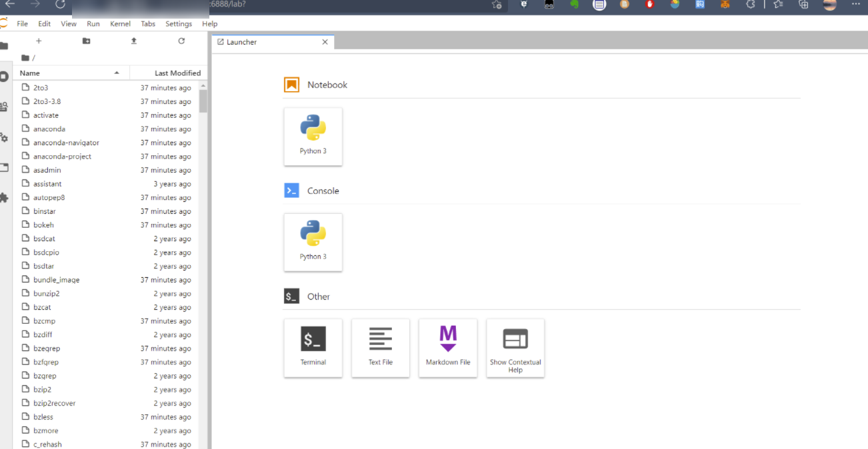Create a new Markdown File
The height and width of the screenshot is (449, 868).
click(x=448, y=348)
